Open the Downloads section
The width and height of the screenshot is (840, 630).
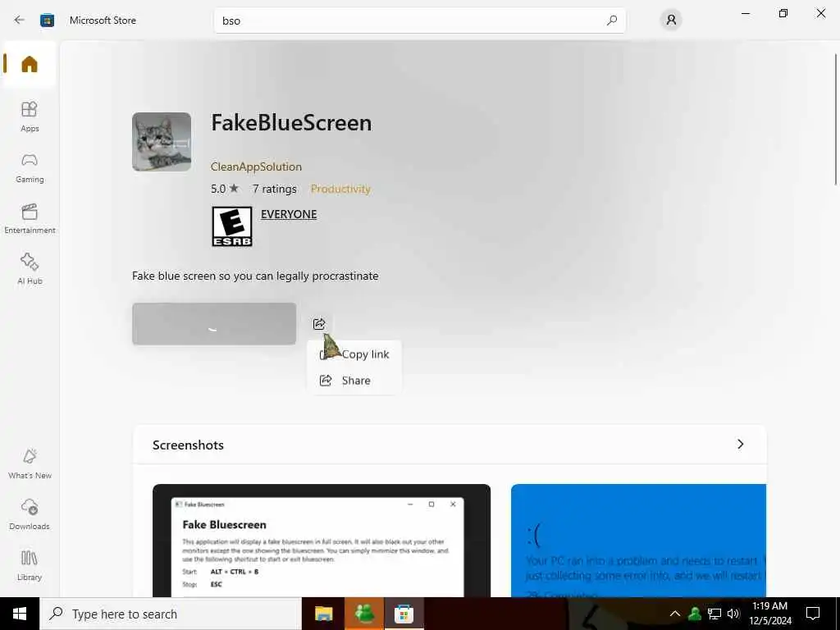pyautogui.click(x=30, y=514)
